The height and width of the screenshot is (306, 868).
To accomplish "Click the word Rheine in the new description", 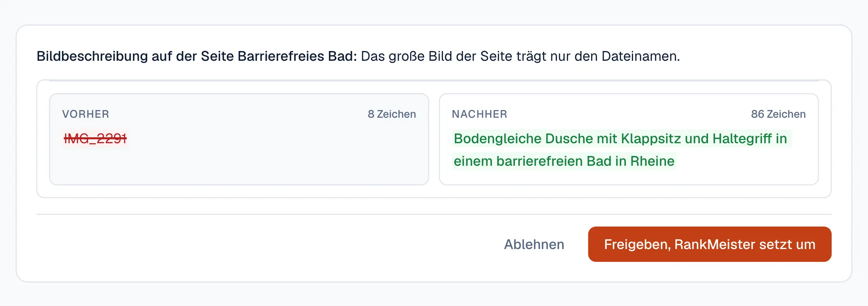I will point(652,161).
